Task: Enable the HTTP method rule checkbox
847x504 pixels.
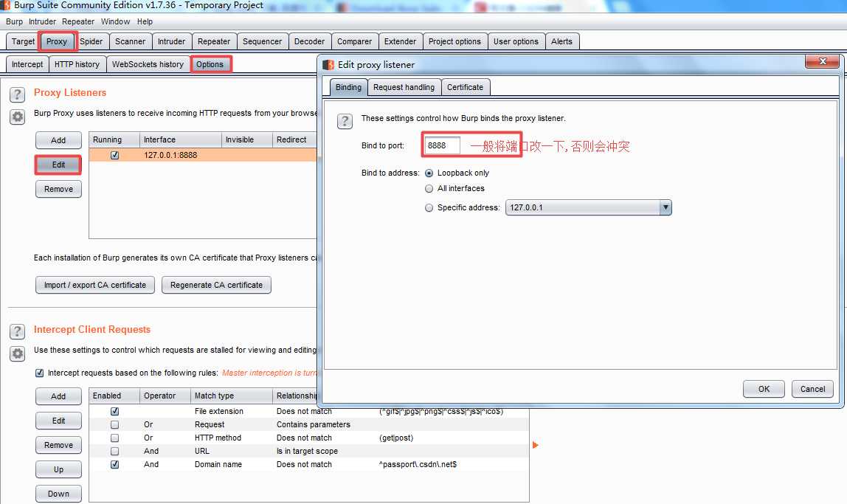Action: (114, 438)
